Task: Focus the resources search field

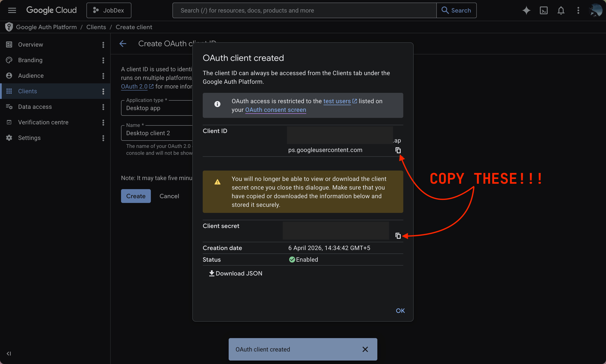Action: 305,10
